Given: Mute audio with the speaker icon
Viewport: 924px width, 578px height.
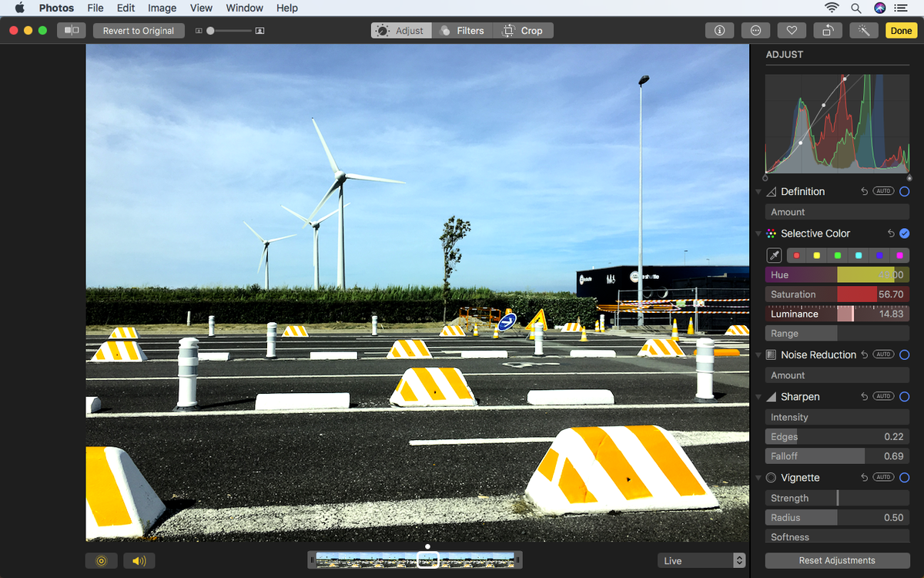Looking at the screenshot, I should [139, 560].
